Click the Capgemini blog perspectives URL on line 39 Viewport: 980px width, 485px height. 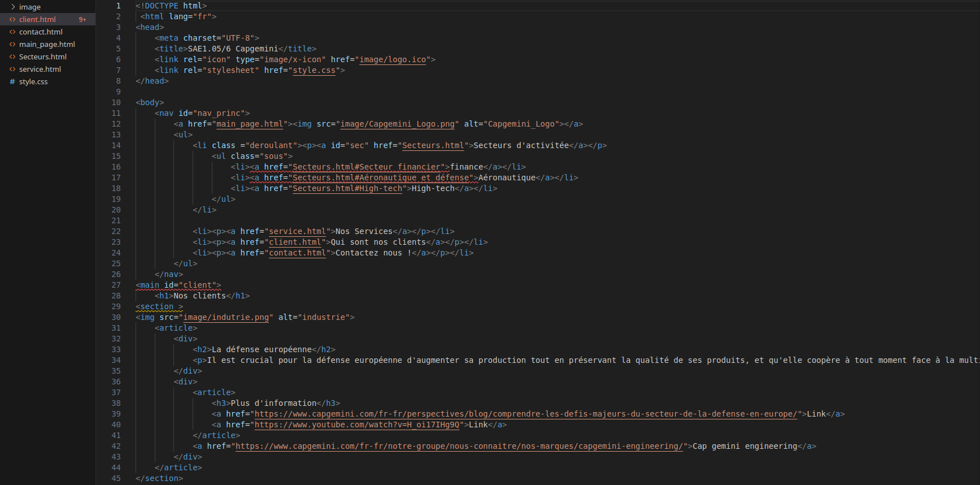pyautogui.click(x=525, y=414)
